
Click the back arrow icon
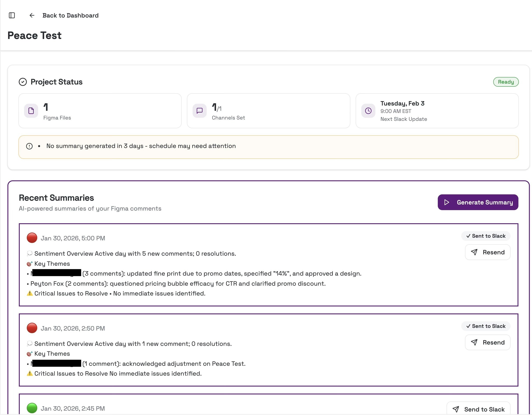[x=32, y=15]
